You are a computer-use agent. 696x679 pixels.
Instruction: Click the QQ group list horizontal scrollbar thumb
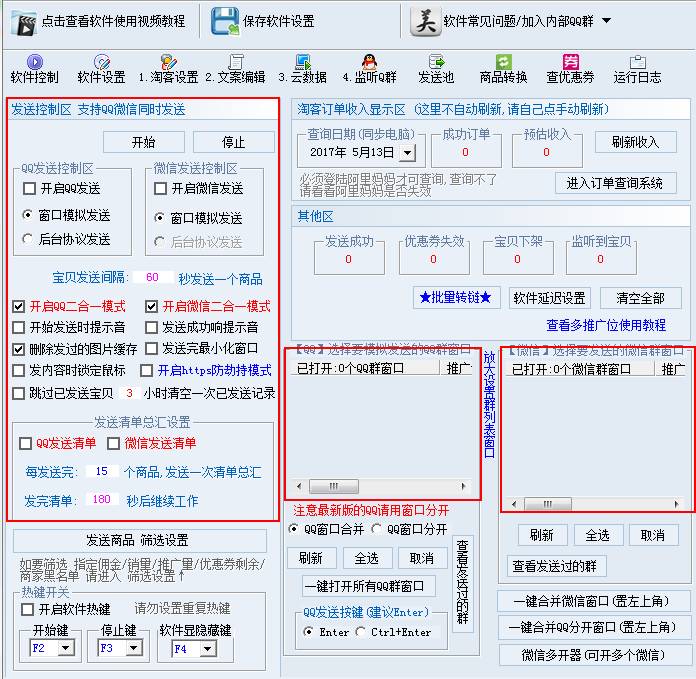click(334, 486)
